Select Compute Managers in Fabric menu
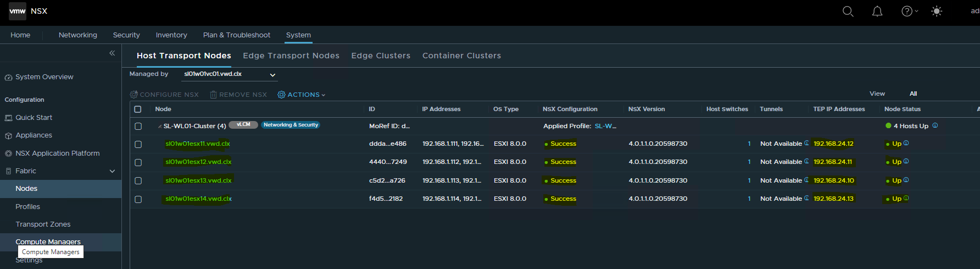 click(x=48, y=242)
